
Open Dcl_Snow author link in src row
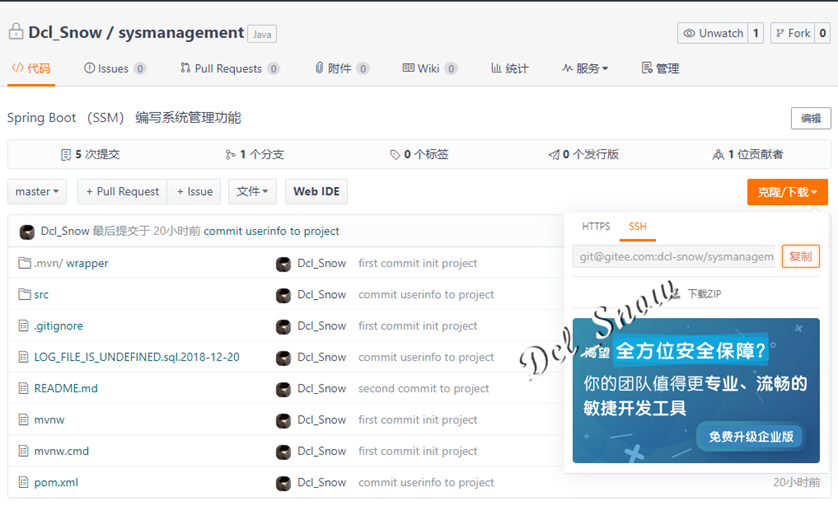coord(322,294)
